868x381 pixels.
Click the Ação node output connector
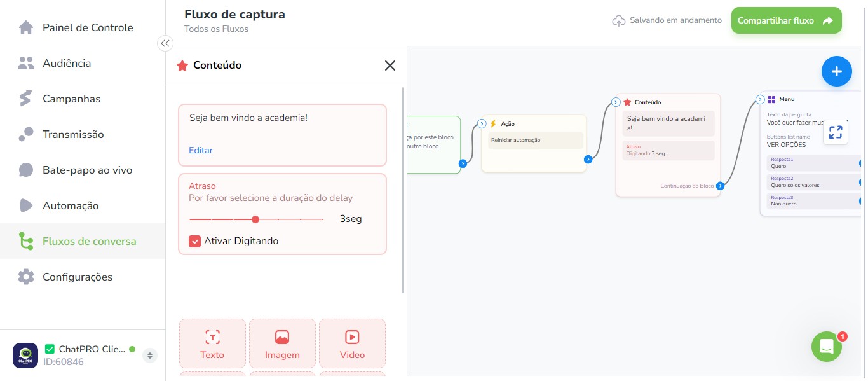(588, 160)
